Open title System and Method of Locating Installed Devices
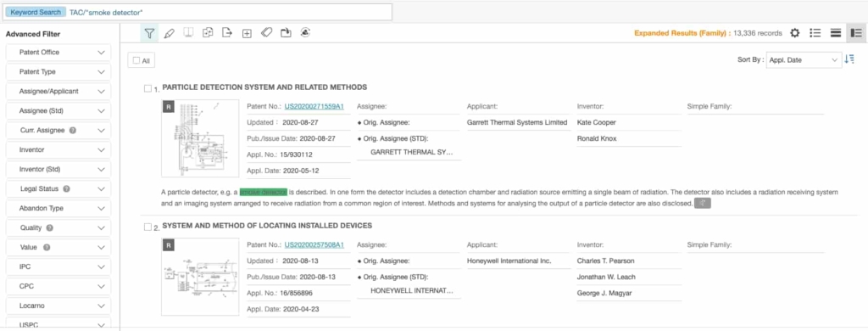This screenshot has height=331, width=868. (x=267, y=226)
